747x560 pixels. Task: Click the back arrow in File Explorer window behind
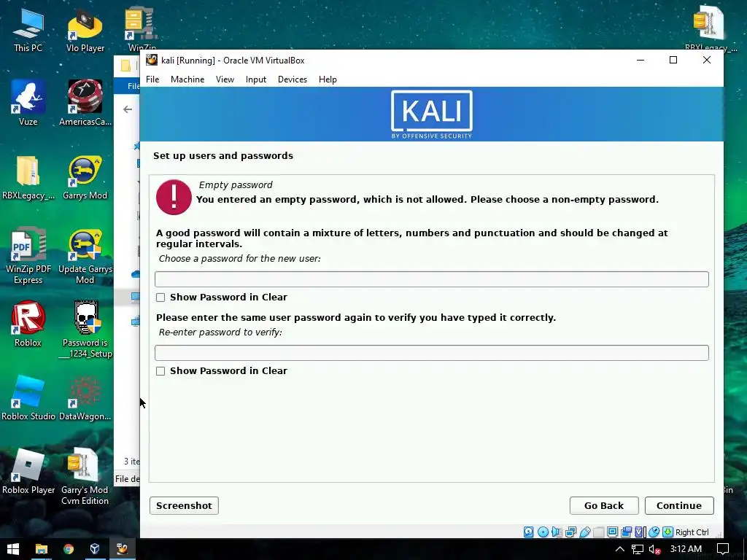(128, 109)
